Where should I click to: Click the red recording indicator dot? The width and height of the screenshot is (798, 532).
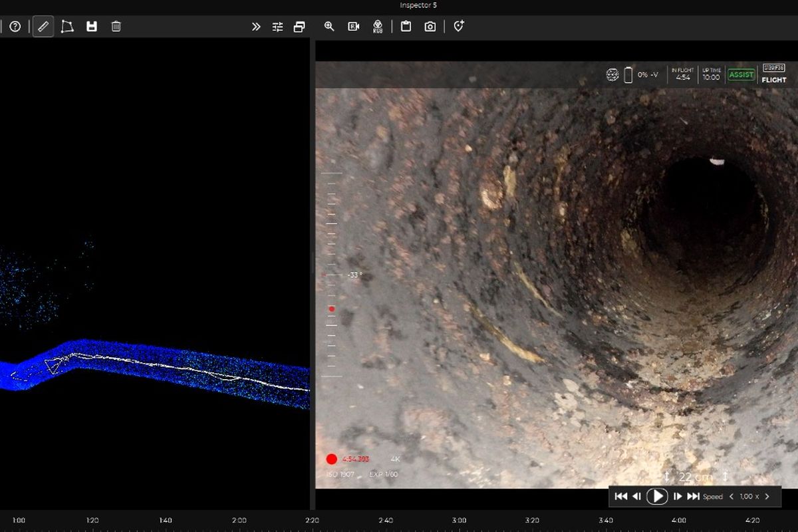331,459
